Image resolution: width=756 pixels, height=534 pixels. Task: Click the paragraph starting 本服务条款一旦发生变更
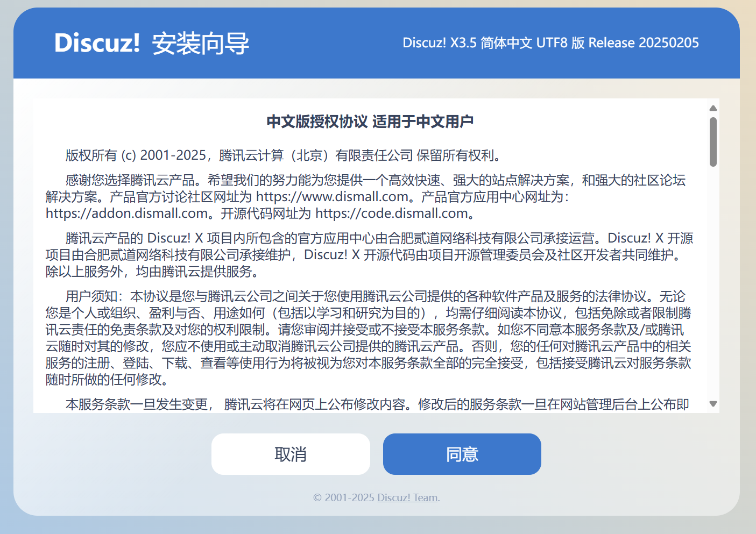click(377, 404)
